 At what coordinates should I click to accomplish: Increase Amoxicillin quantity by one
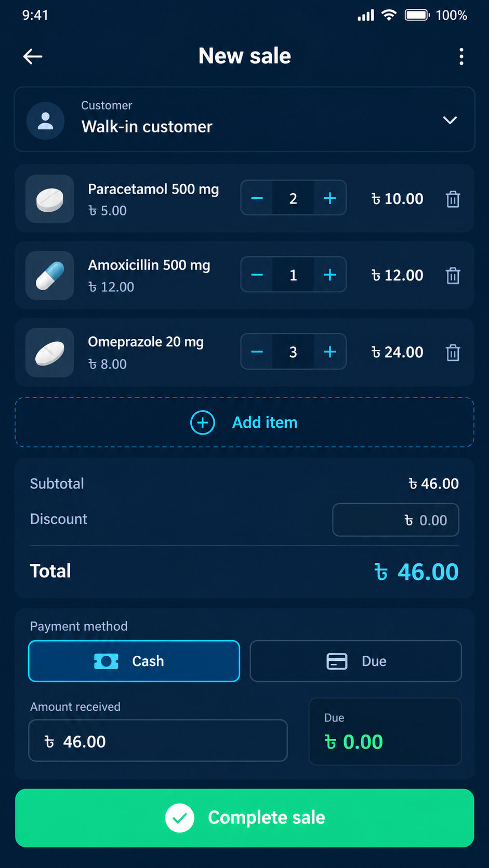(330, 275)
